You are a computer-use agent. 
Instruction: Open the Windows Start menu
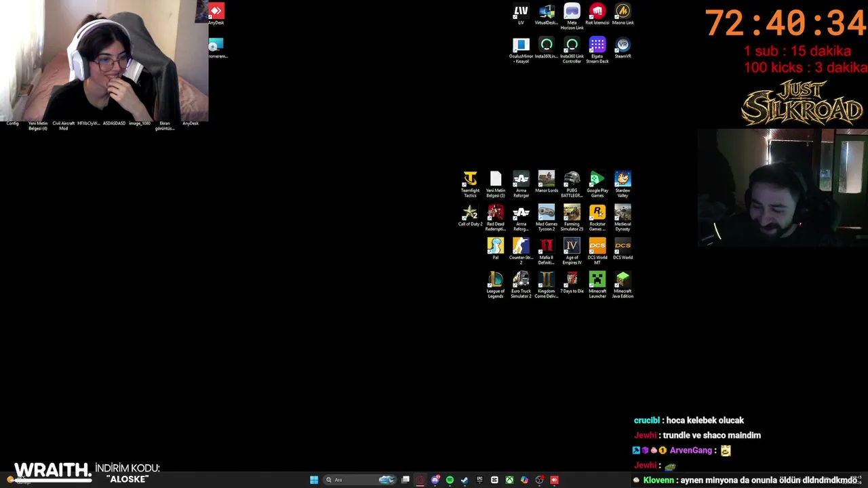pos(314,480)
